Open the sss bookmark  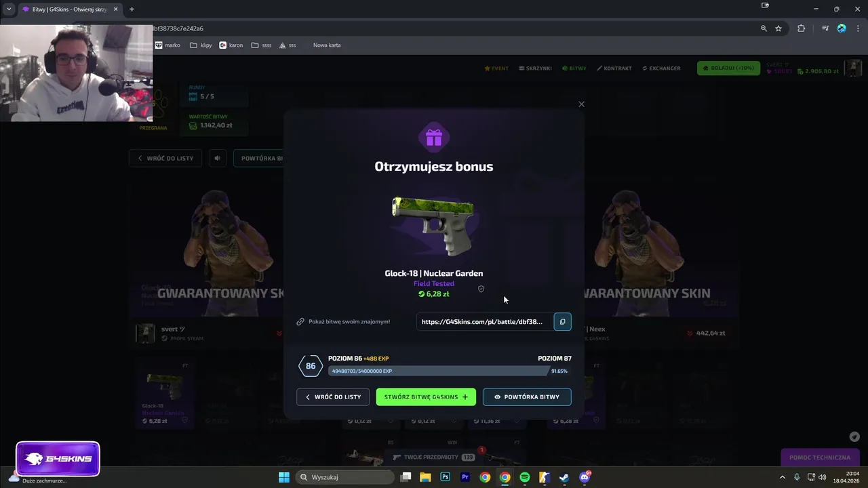pyautogui.click(x=288, y=45)
